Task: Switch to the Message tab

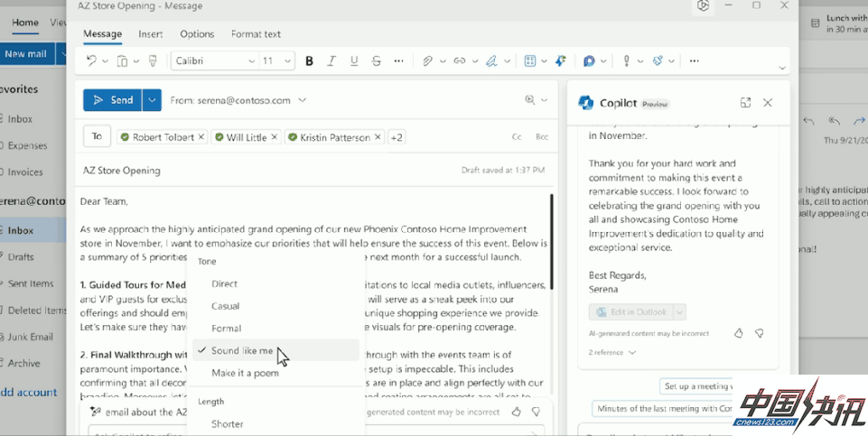Action: [102, 33]
